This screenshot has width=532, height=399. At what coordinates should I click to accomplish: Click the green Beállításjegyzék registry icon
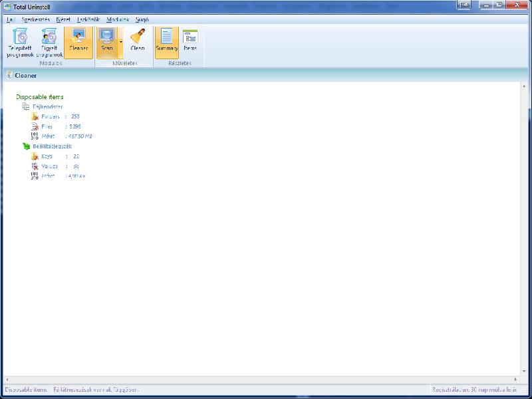click(26, 146)
